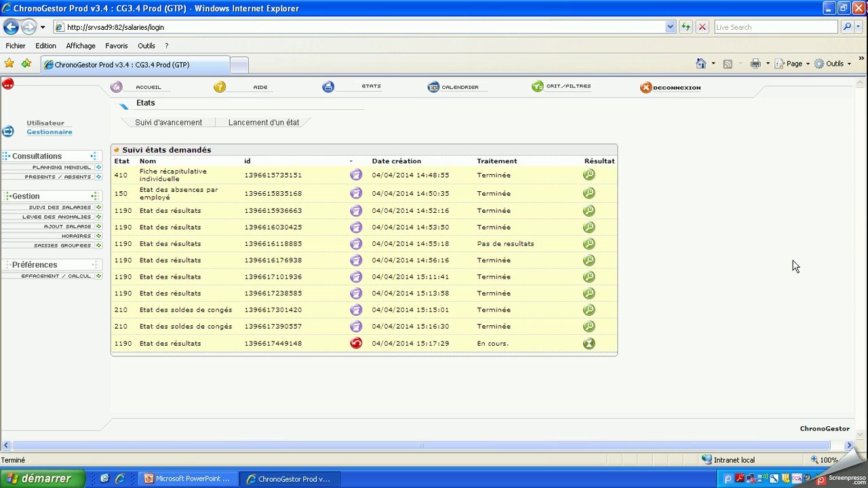868x488 pixels.
Task: Switch to Lancement d'un état tab
Action: tap(264, 123)
